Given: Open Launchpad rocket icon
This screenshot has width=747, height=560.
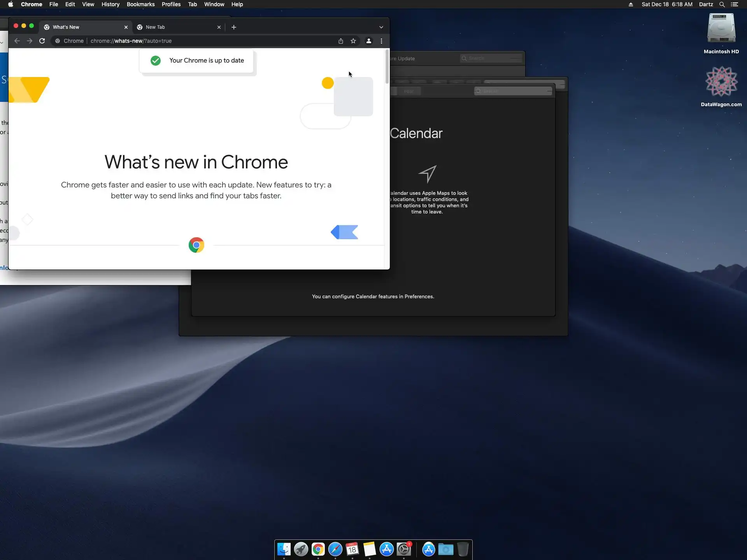Looking at the screenshot, I should click(x=301, y=549).
